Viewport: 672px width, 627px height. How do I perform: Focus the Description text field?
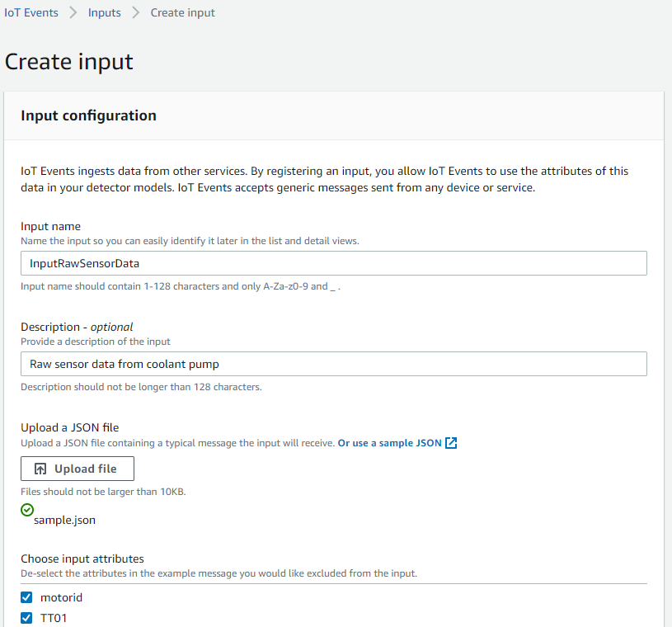click(333, 364)
